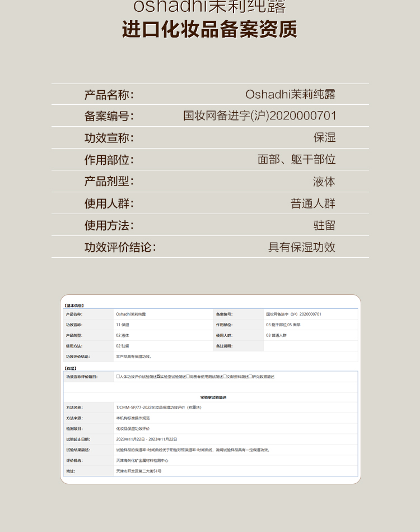
Task: Uncheck the 实验室试验简述 checkbox
Action: 158,376
